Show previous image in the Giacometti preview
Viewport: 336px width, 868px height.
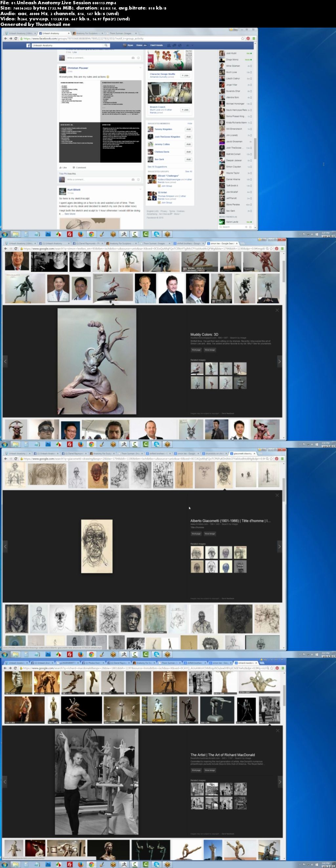(x=5, y=547)
